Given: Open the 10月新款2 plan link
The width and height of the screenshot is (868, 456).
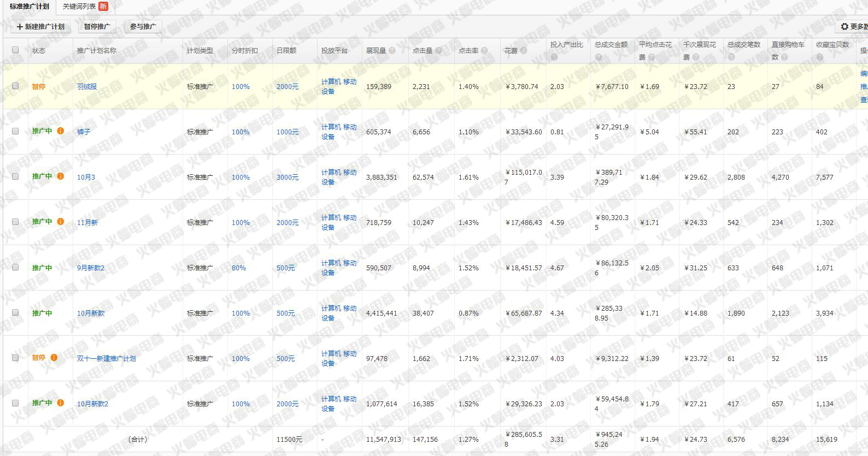Looking at the screenshot, I should (92, 404).
